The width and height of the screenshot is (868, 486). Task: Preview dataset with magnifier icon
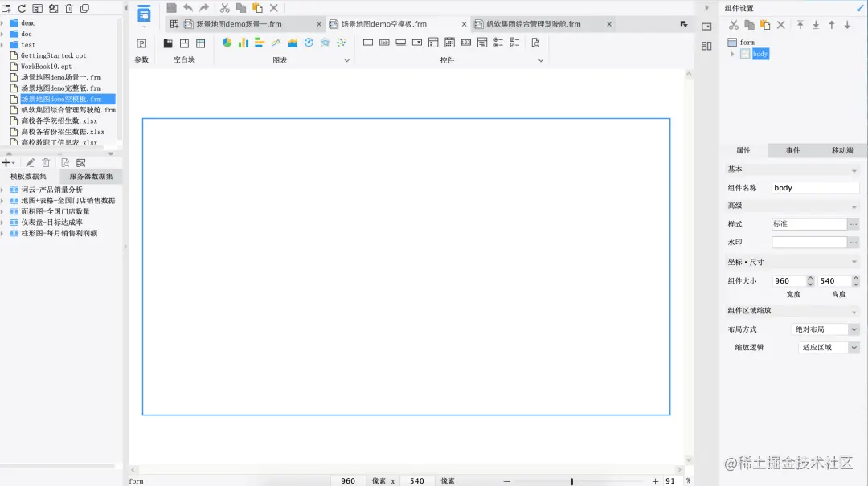[65, 163]
